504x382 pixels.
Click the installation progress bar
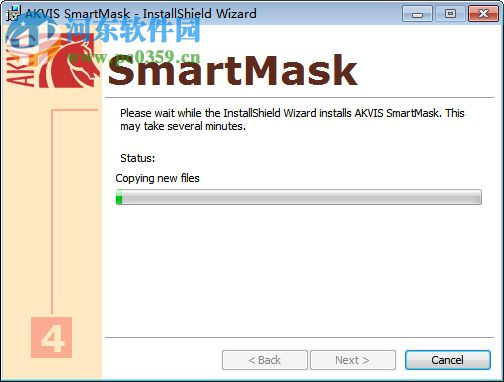coord(299,197)
